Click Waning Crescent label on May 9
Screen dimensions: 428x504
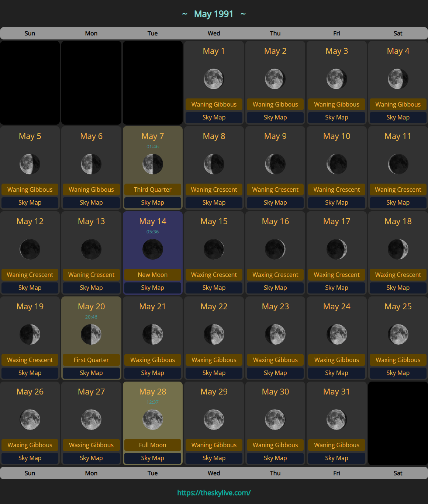[x=275, y=190]
